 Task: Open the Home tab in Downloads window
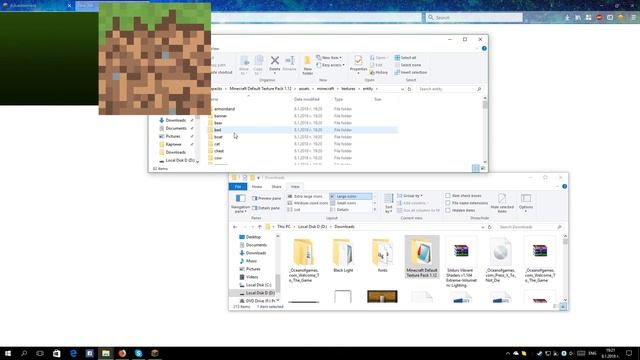[257, 187]
